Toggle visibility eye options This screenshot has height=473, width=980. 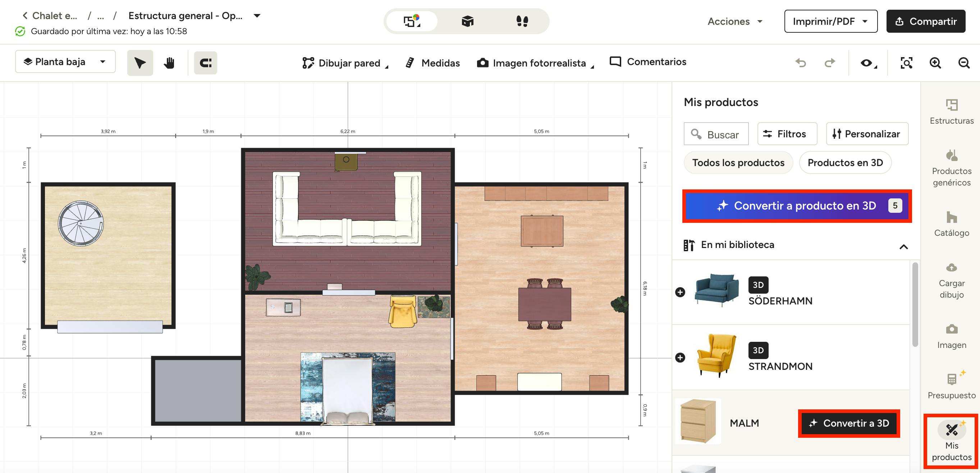click(x=867, y=63)
